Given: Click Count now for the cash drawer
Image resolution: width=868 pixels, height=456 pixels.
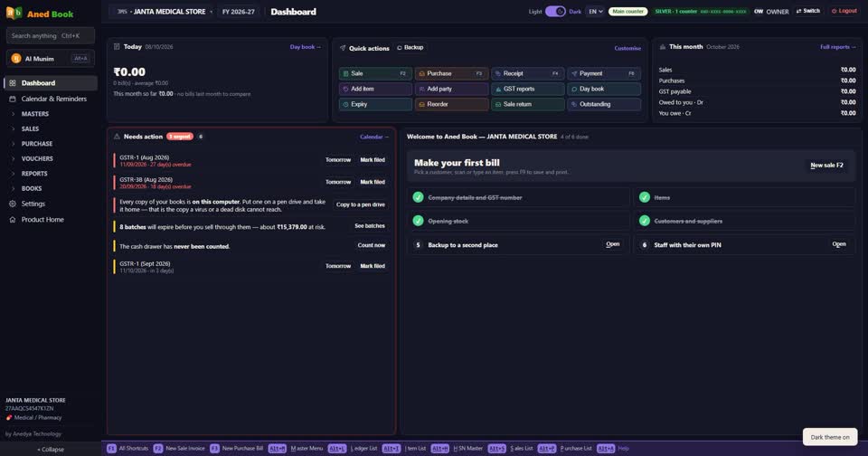Looking at the screenshot, I should (x=372, y=245).
